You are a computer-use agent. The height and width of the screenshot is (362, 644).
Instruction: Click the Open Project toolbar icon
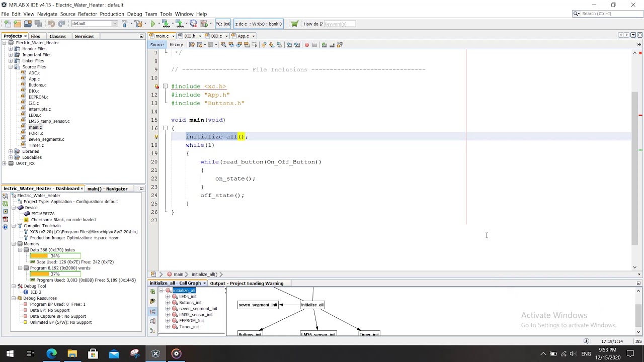28,24
